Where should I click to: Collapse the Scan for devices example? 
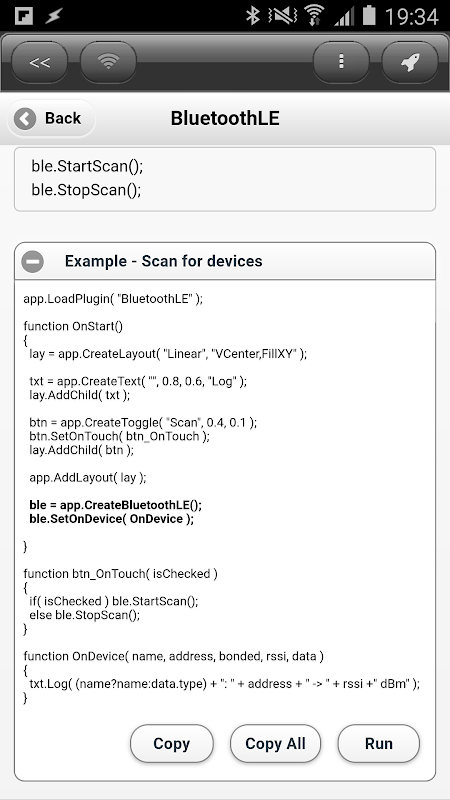[33, 261]
